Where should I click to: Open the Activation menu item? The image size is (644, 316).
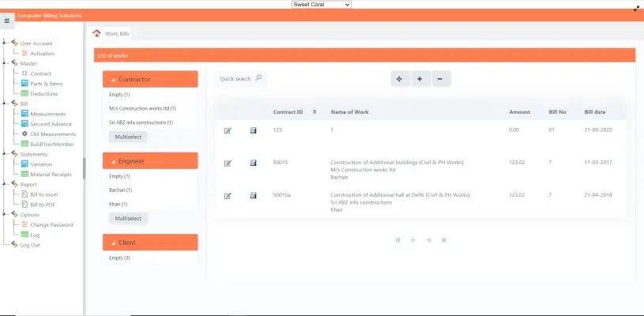(43, 54)
